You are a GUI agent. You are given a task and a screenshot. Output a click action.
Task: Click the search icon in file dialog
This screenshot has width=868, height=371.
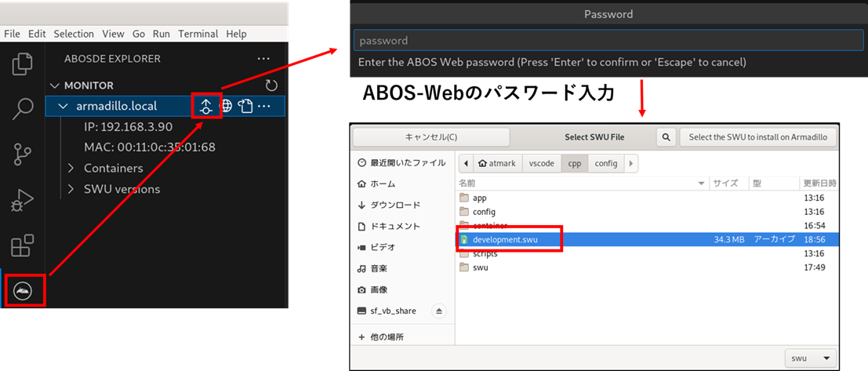(x=666, y=137)
